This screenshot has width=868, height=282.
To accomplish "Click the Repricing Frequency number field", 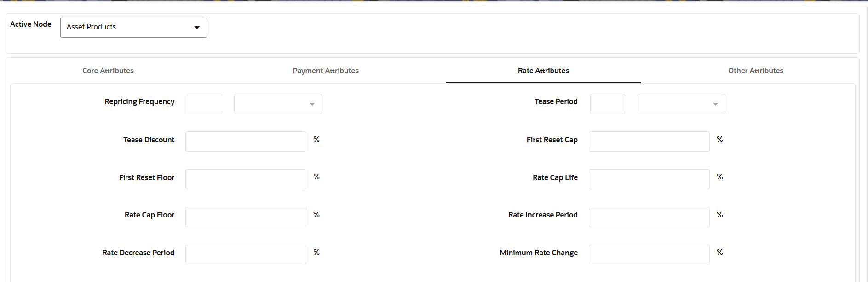I will [204, 104].
